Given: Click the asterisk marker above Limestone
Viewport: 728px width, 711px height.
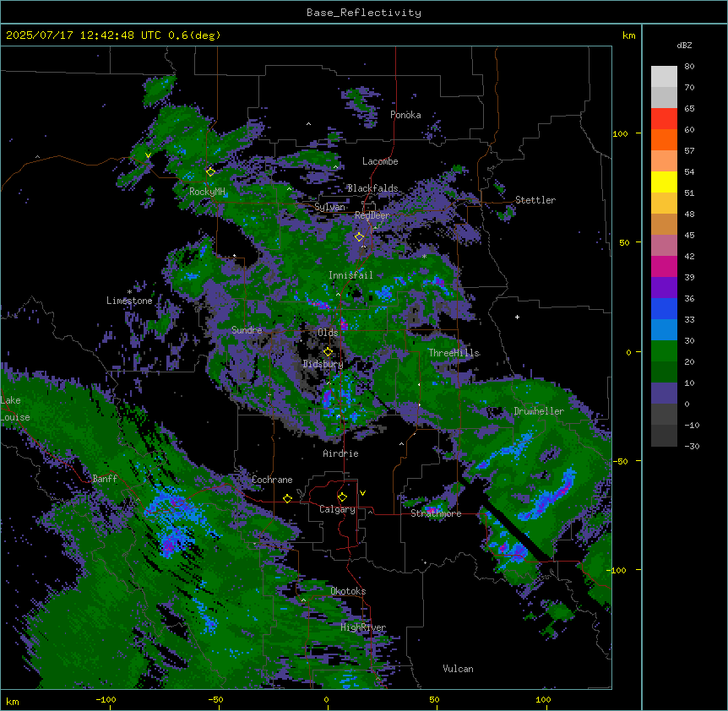Looking at the screenshot, I should click(x=129, y=292).
